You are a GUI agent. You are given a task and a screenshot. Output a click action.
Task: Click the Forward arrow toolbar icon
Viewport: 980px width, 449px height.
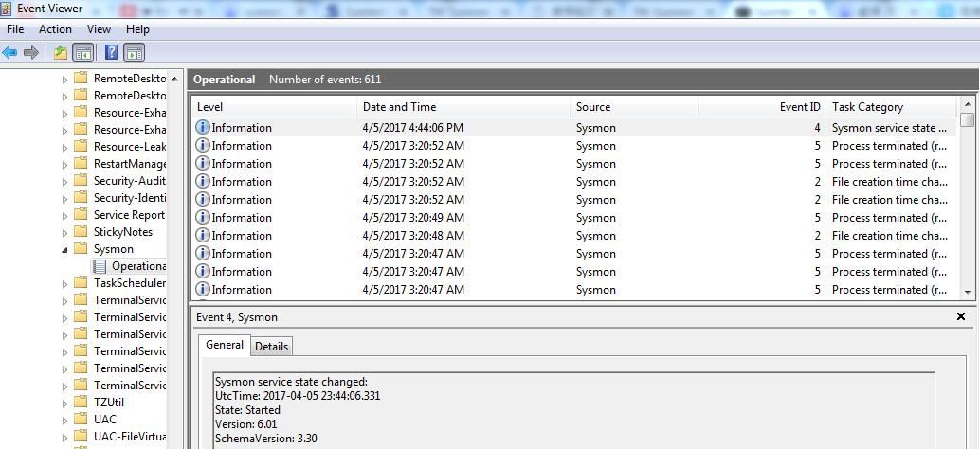click(30, 52)
